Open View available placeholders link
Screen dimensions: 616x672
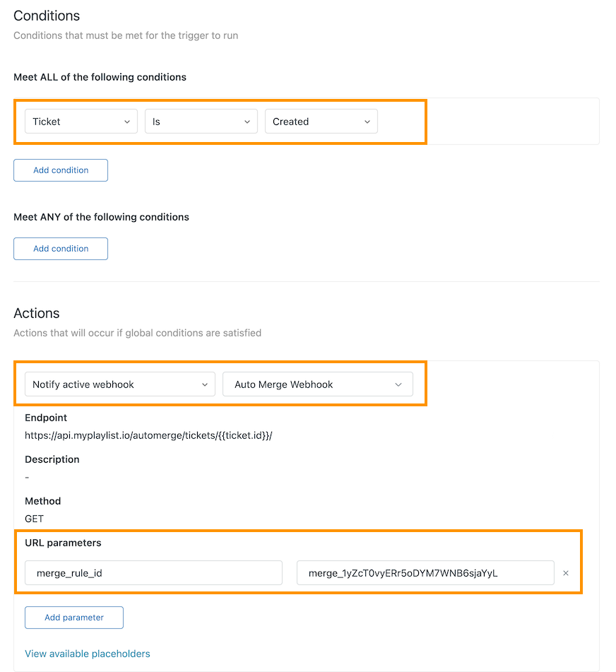coord(88,654)
